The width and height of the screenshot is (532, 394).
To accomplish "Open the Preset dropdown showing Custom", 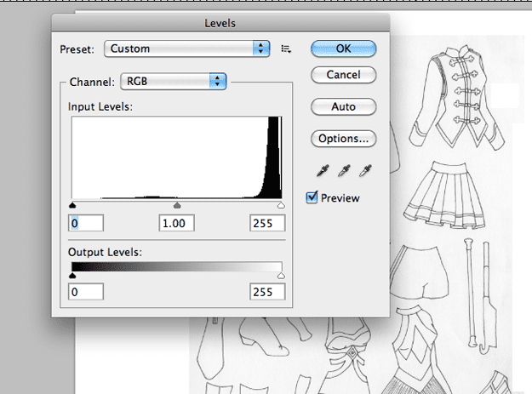I will coord(187,49).
